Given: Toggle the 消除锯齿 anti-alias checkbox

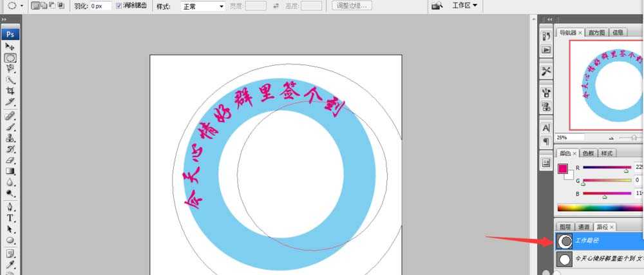Looking at the screenshot, I should point(118,6).
